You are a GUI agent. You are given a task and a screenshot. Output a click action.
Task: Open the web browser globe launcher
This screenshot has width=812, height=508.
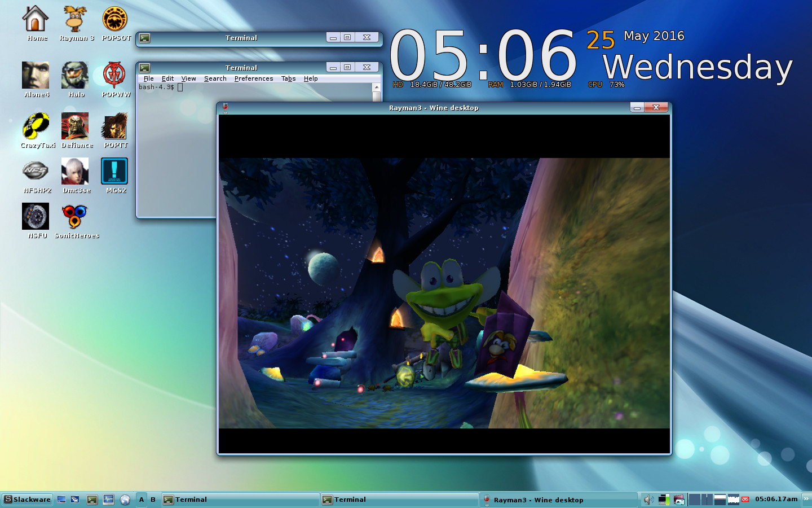click(125, 500)
